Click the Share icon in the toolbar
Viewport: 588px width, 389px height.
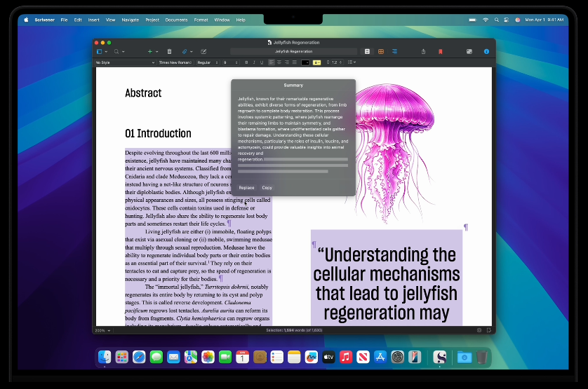[424, 51]
